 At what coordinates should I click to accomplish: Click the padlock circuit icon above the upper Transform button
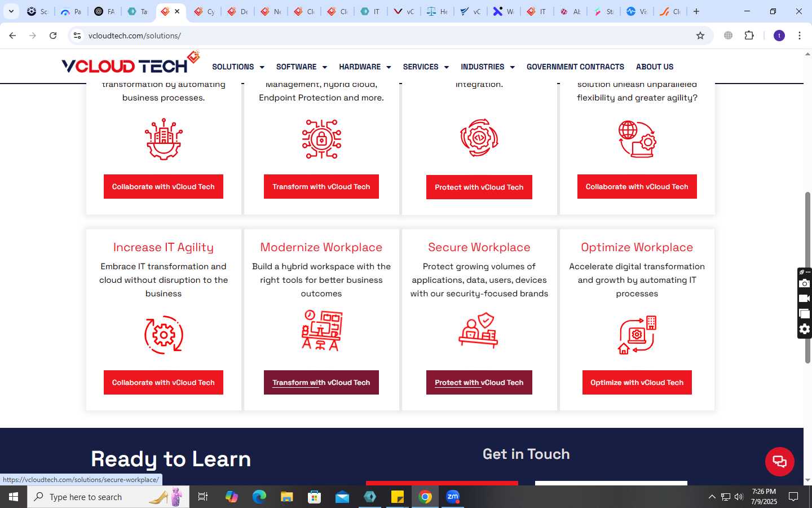(321, 139)
